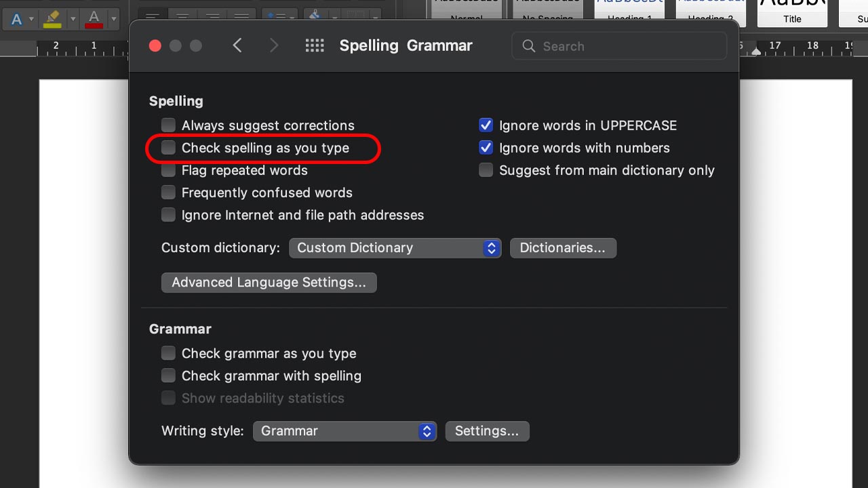Enable Check spelling as you type
868x488 pixels.
168,148
